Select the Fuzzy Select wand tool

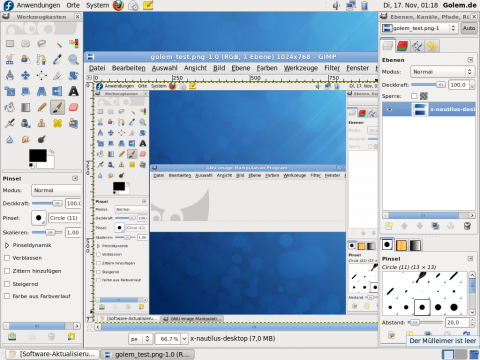[x=58, y=43]
